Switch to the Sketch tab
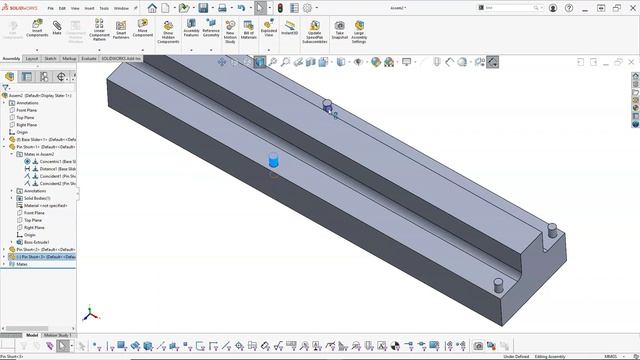This screenshot has width=640, height=360. pos(51,59)
